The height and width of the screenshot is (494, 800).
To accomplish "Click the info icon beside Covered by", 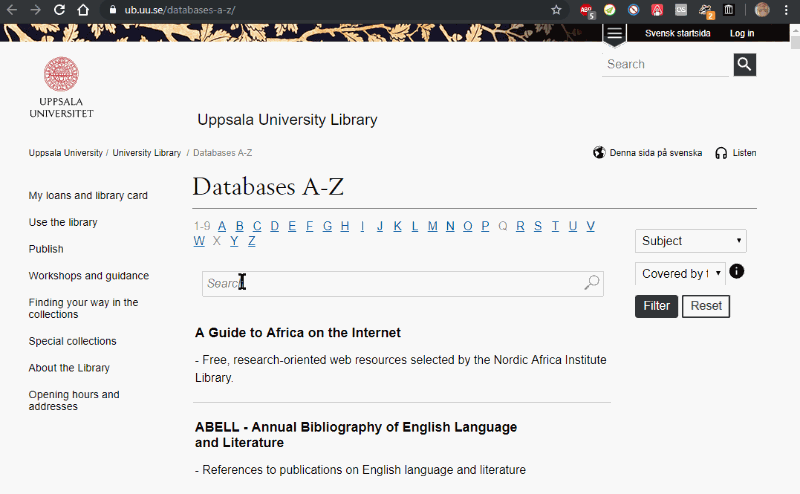I will 736,271.
